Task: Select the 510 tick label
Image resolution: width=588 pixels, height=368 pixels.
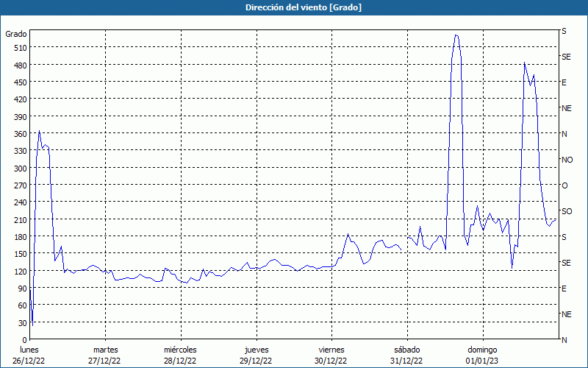Action: click(21, 48)
